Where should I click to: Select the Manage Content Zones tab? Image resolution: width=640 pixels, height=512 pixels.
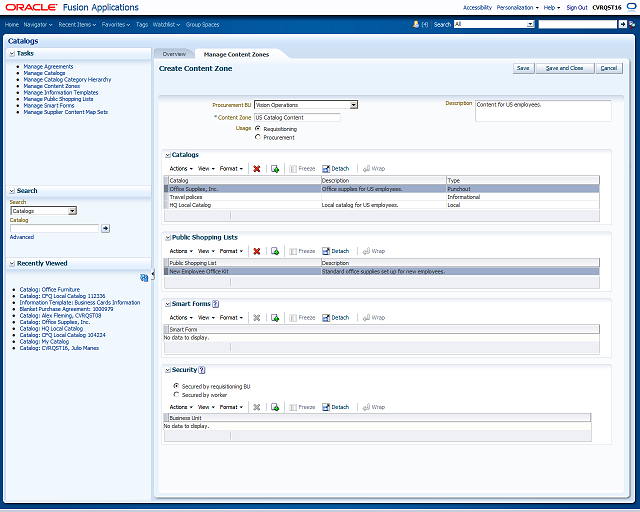click(x=236, y=54)
